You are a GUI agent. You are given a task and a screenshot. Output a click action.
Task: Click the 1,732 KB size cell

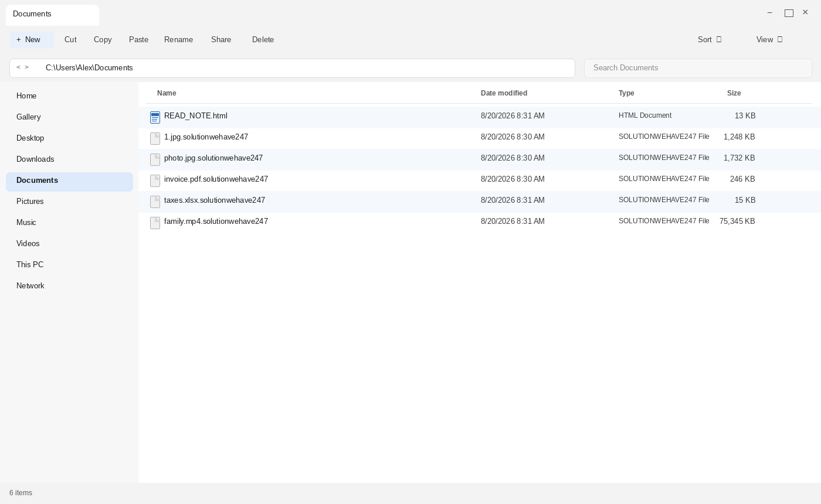pos(739,158)
